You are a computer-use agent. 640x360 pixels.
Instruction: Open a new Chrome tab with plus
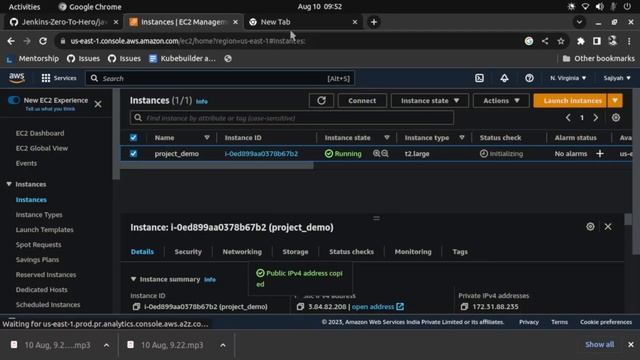[x=374, y=22]
